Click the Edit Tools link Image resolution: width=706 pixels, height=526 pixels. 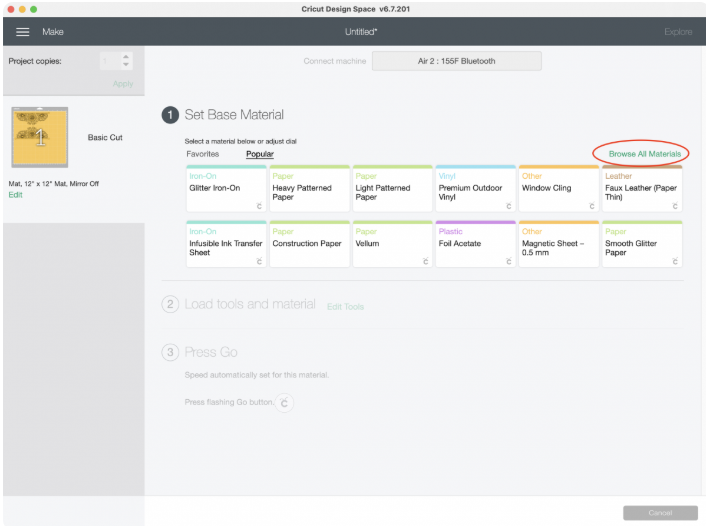coord(345,307)
